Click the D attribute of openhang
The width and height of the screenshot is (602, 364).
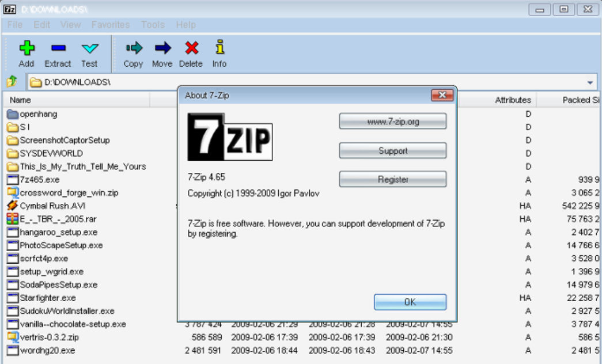(x=528, y=114)
